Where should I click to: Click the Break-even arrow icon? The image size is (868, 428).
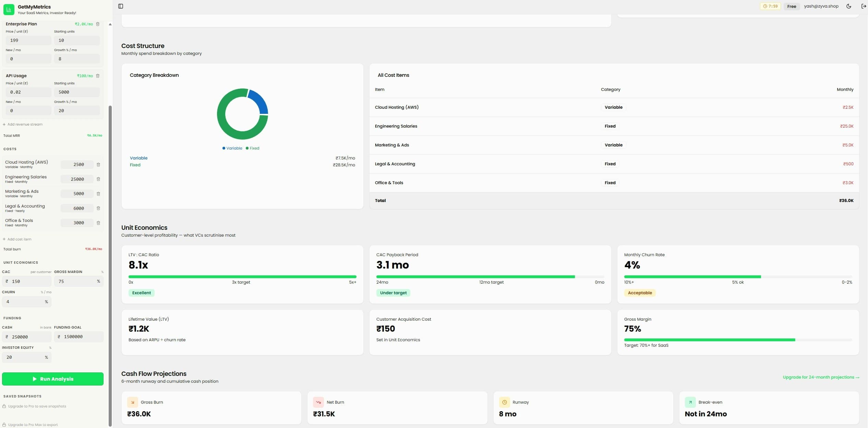click(x=690, y=402)
